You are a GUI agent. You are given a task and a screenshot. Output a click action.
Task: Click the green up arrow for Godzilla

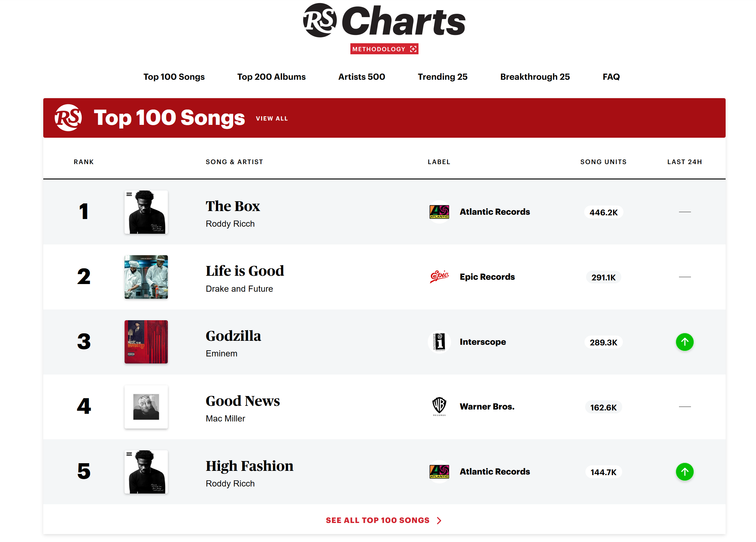[684, 342]
